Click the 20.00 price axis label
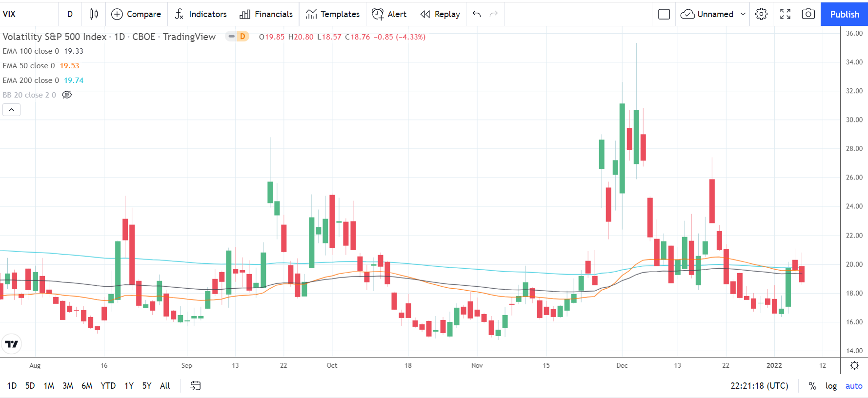This screenshot has width=868, height=398. coord(854,264)
